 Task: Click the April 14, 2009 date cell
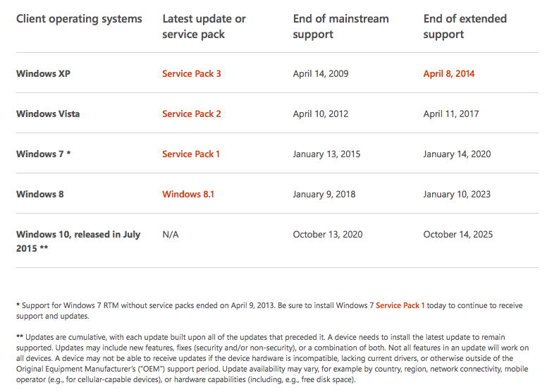321,73
